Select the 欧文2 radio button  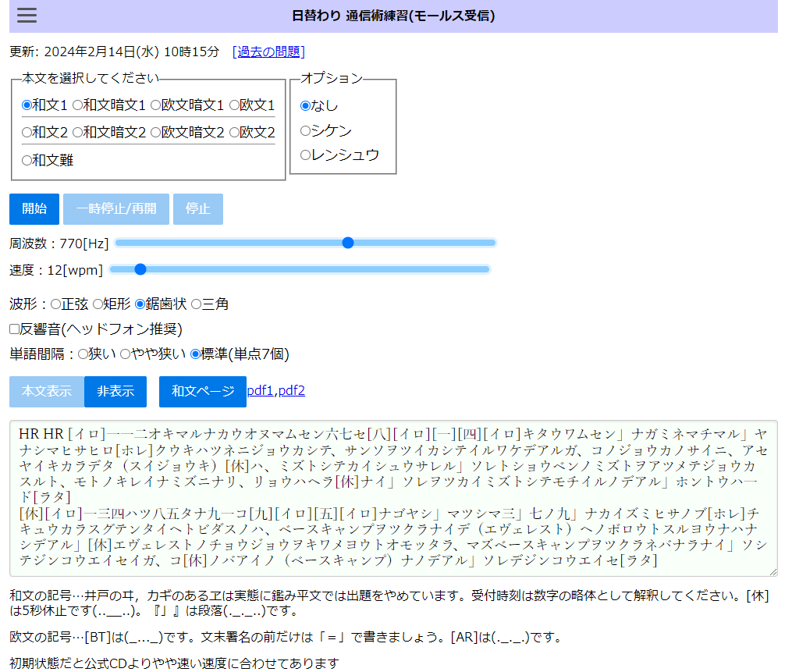(x=234, y=133)
